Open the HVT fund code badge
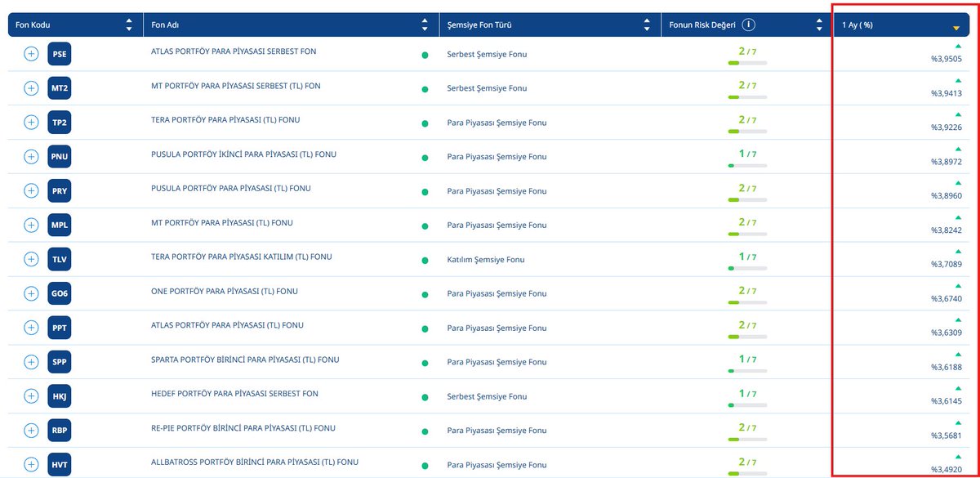 [x=60, y=464]
